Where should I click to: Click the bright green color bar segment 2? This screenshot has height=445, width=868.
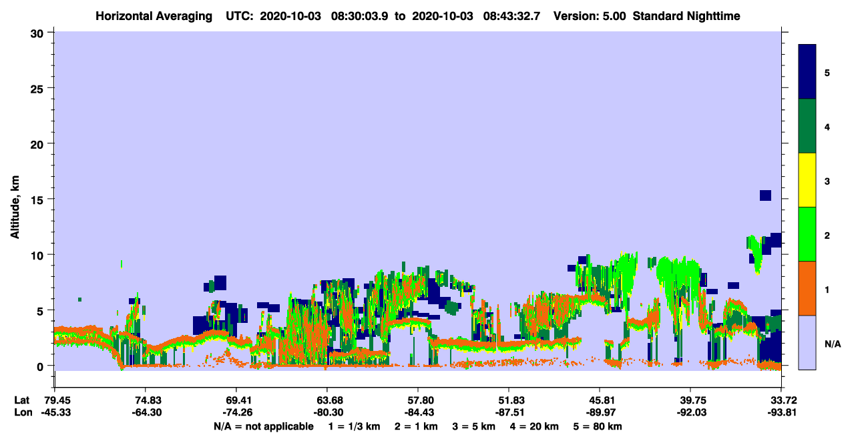coord(807,234)
